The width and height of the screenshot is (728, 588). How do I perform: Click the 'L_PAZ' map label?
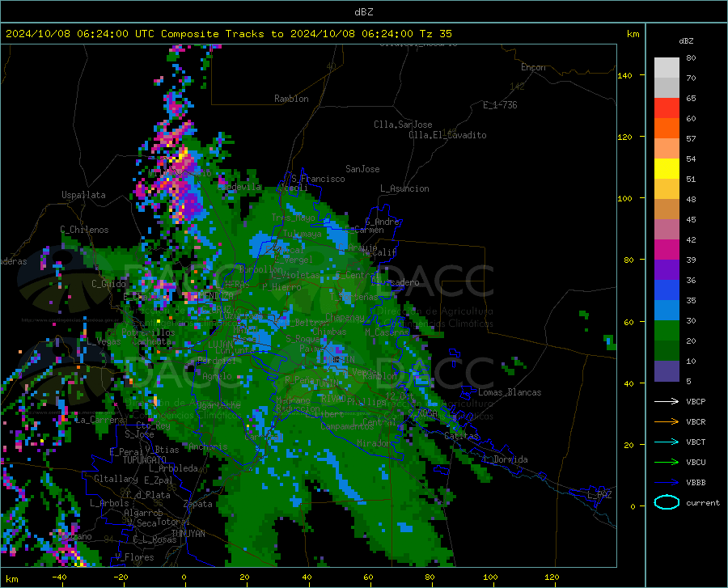tap(599, 495)
